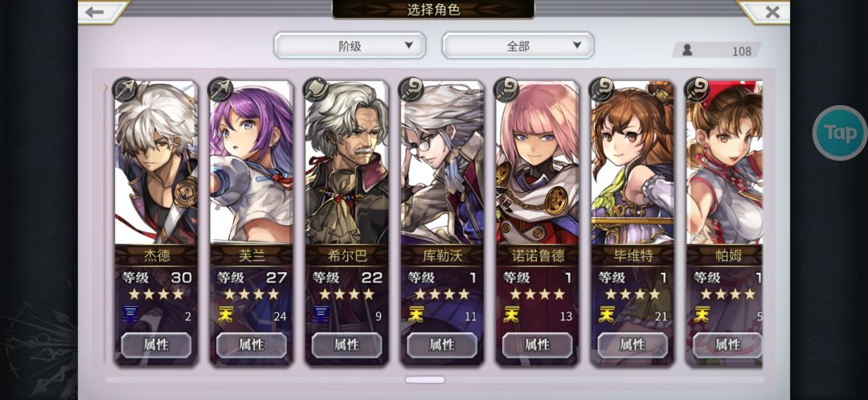This screenshot has height=400, width=868.
Task: Open 属性 for 毕维特
Action: [633, 345]
